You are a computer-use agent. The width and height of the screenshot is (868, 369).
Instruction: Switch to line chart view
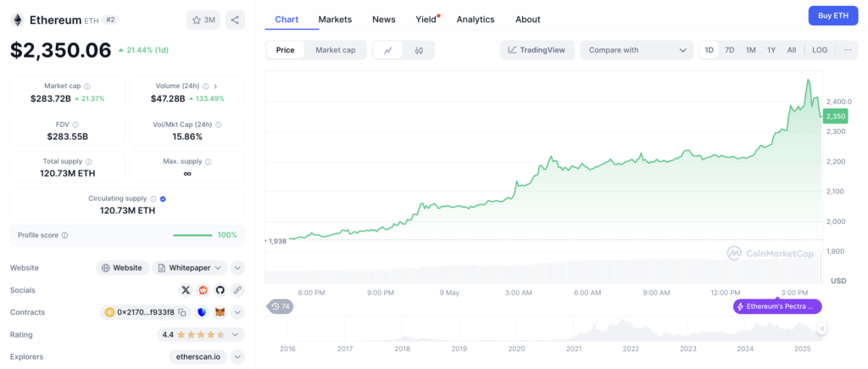pyautogui.click(x=388, y=50)
